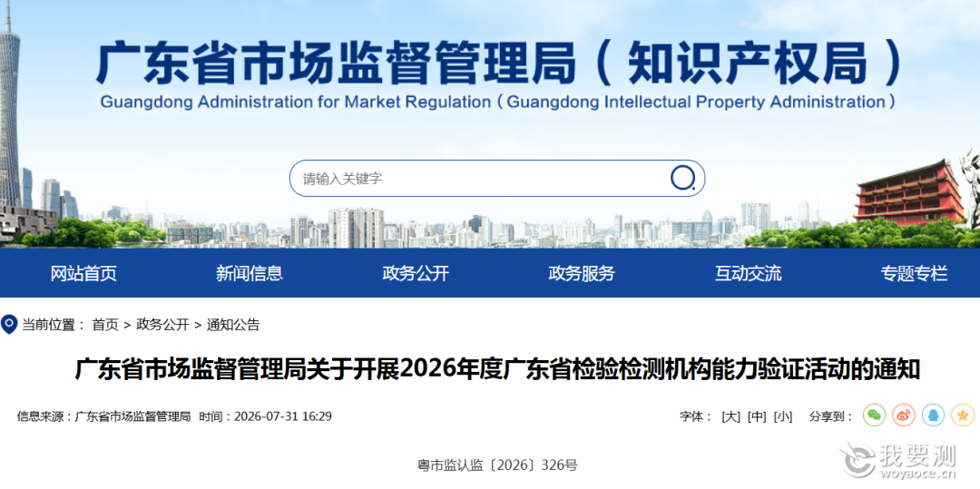This screenshot has height=489, width=980.
Task: Share to QZone star icon
Action: click(x=963, y=415)
